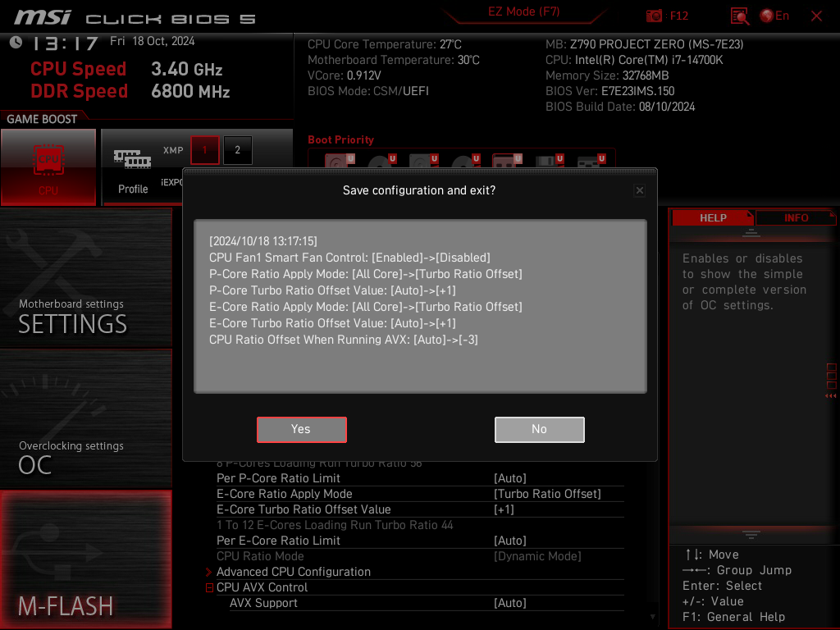The width and height of the screenshot is (840, 630).
Task: Click the 'Motherboard Temperature: 30°C' readout
Action: click(393, 60)
